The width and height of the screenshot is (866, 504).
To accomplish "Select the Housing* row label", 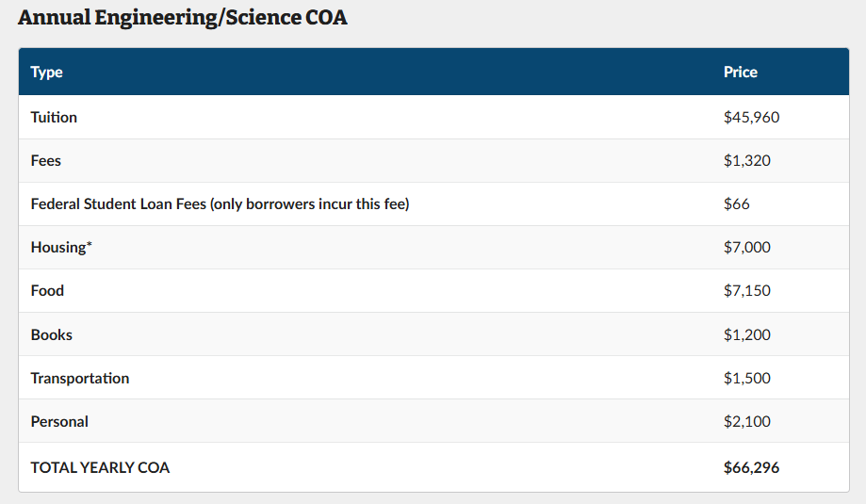I will click(62, 248).
